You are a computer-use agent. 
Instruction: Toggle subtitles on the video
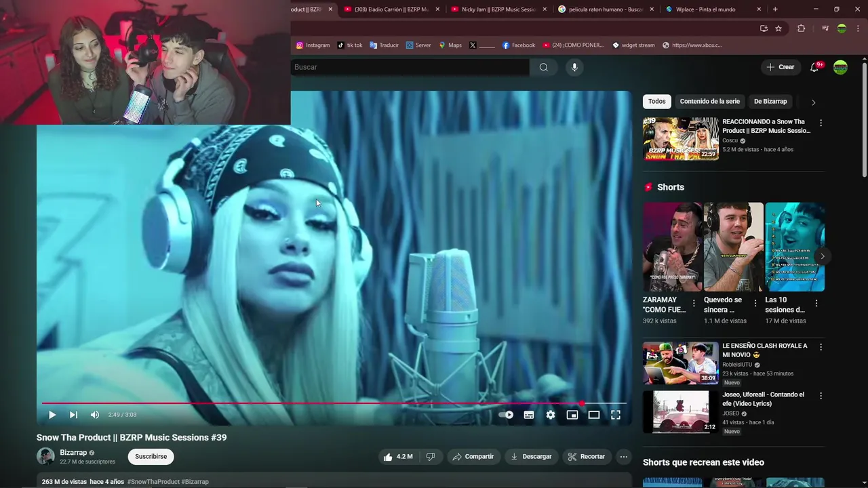pyautogui.click(x=529, y=415)
